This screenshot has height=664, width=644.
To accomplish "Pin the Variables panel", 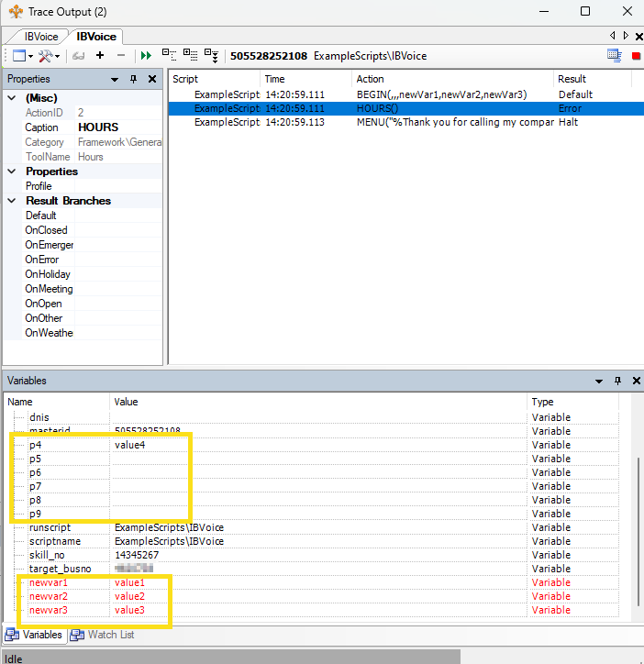I will (x=616, y=381).
